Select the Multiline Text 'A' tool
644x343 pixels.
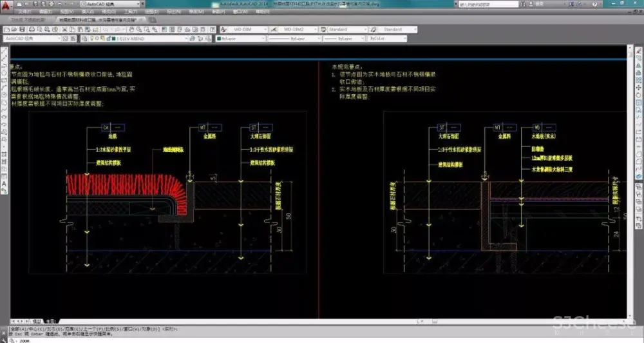[5, 184]
